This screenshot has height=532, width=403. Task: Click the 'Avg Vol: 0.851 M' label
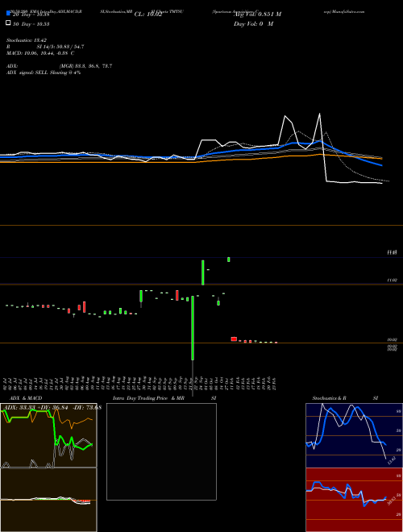click(257, 15)
